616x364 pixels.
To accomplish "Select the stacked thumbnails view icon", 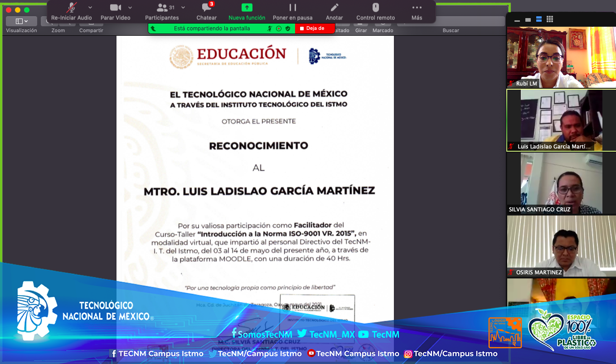I will [539, 19].
